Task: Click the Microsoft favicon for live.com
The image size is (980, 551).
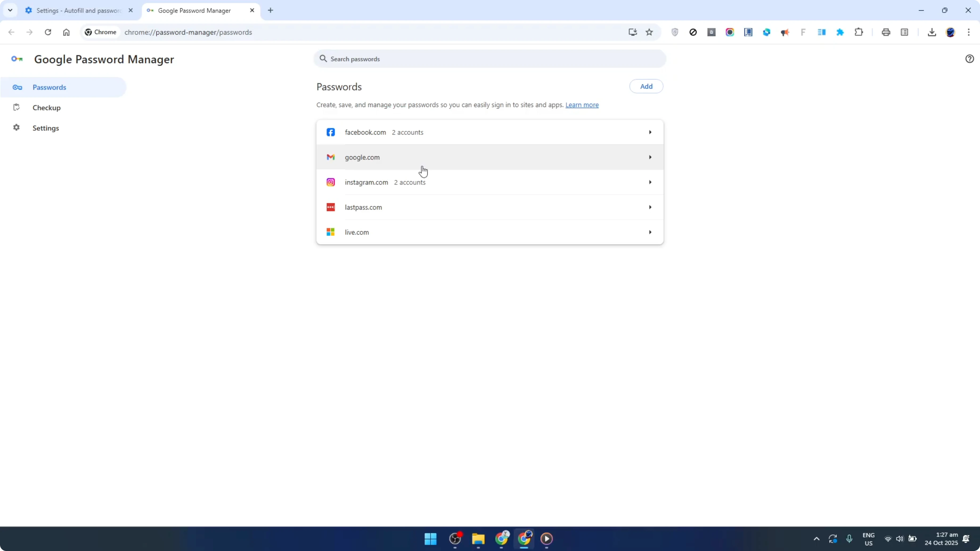Action: (330, 232)
